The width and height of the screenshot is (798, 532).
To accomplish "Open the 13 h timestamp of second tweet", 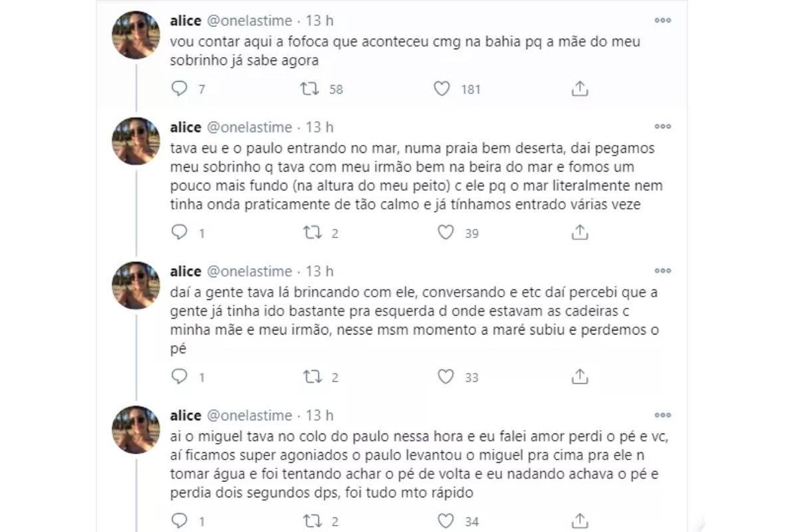I will 319,127.
